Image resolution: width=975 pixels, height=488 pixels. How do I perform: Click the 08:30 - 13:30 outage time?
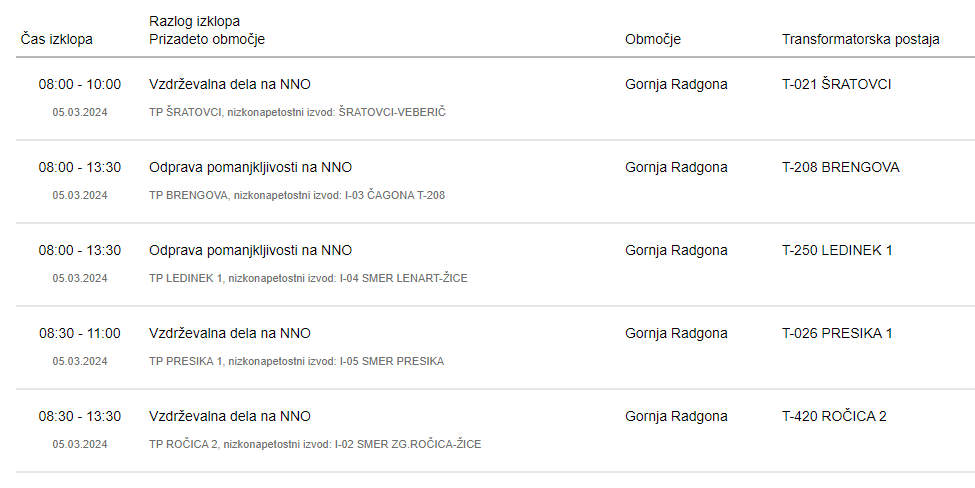[80, 416]
